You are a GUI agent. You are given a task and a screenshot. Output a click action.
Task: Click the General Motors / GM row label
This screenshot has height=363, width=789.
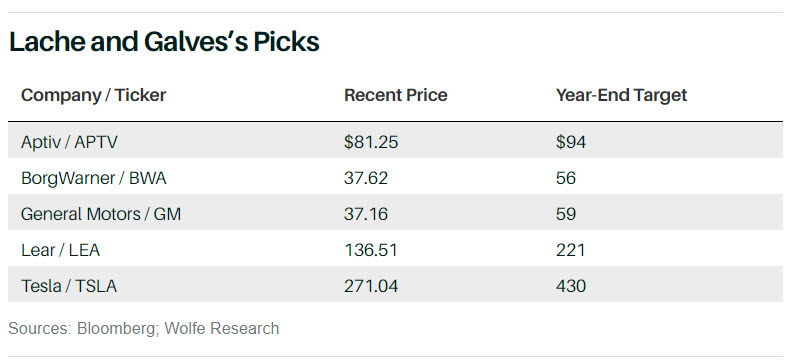pyautogui.click(x=101, y=214)
